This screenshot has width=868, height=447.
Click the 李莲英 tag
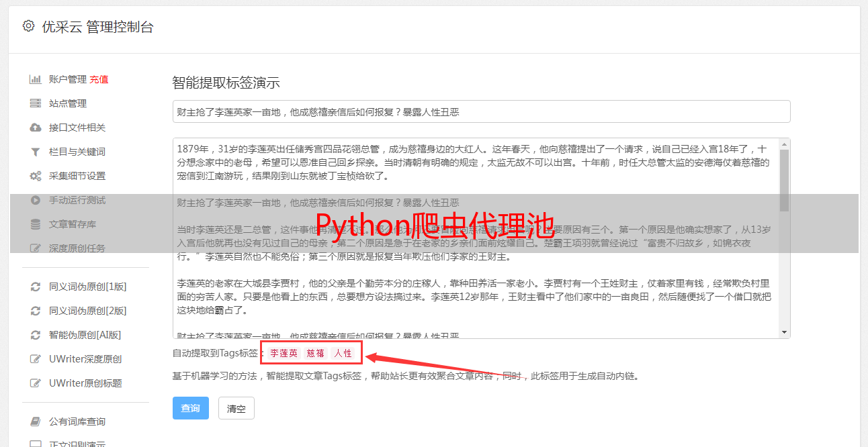[x=284, y=353]
